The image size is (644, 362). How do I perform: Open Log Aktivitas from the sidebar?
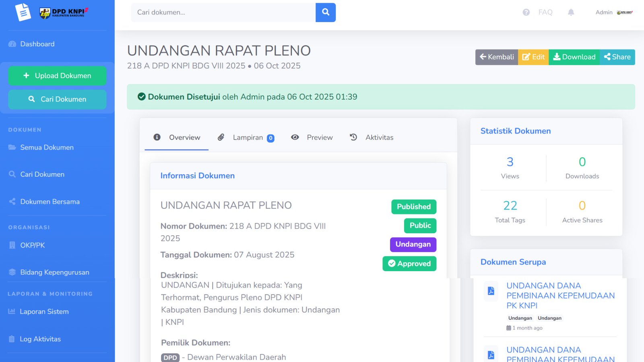(40, 339)
